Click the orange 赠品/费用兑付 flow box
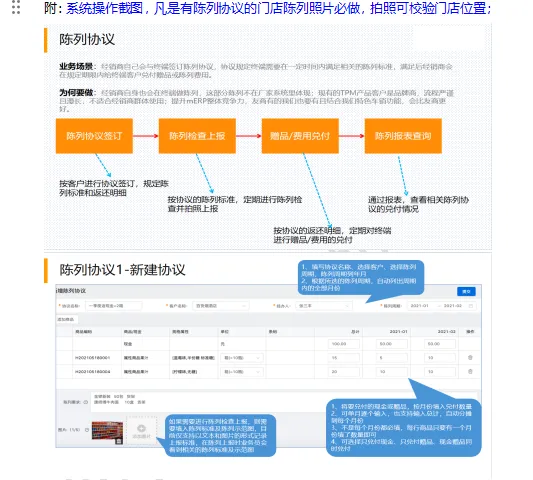 pos(300,136)
